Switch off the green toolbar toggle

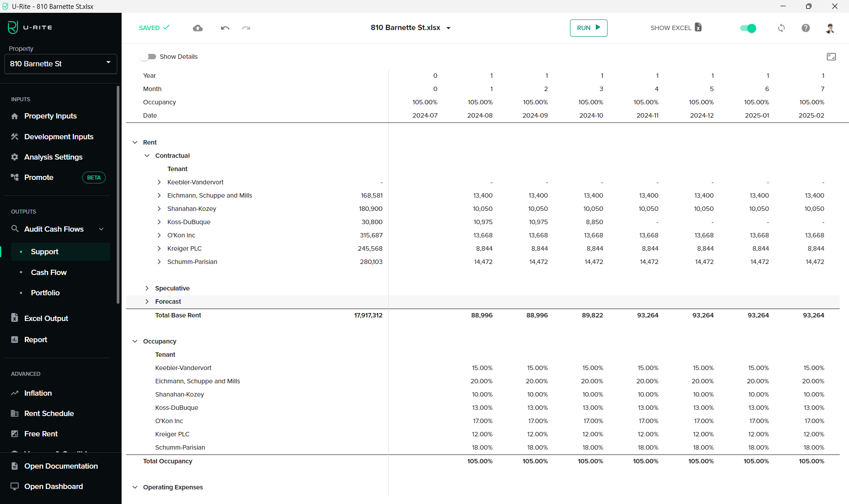pos(748,28)
